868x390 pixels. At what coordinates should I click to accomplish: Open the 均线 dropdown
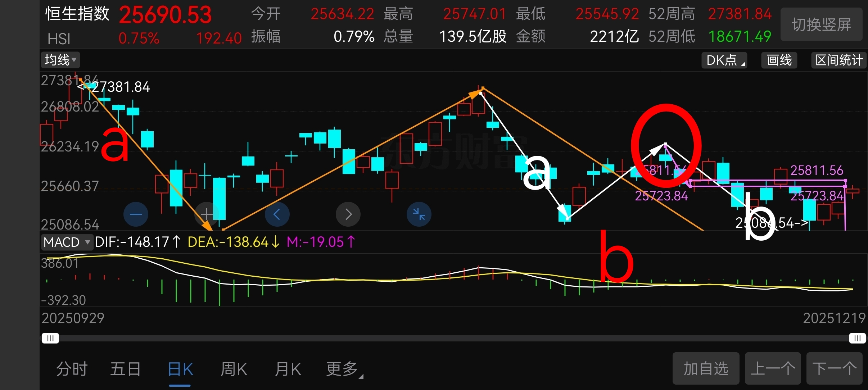tap(60, 60)
